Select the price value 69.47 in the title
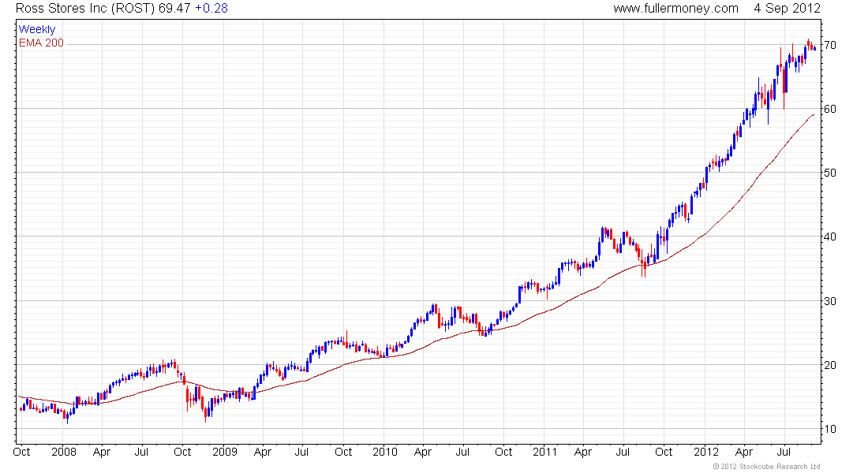 [x=174, y=9]
